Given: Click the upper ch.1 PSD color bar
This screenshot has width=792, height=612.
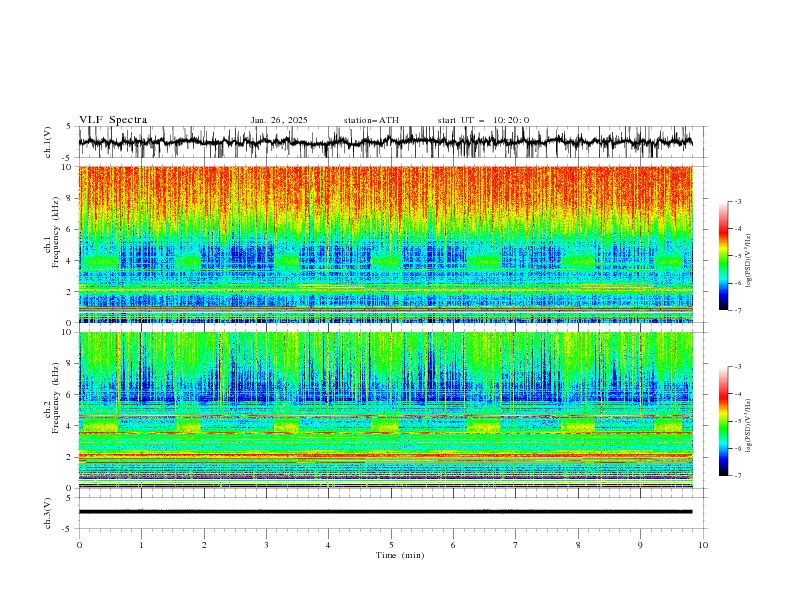Looking at the screenshot, I should [x=724, y=256].
